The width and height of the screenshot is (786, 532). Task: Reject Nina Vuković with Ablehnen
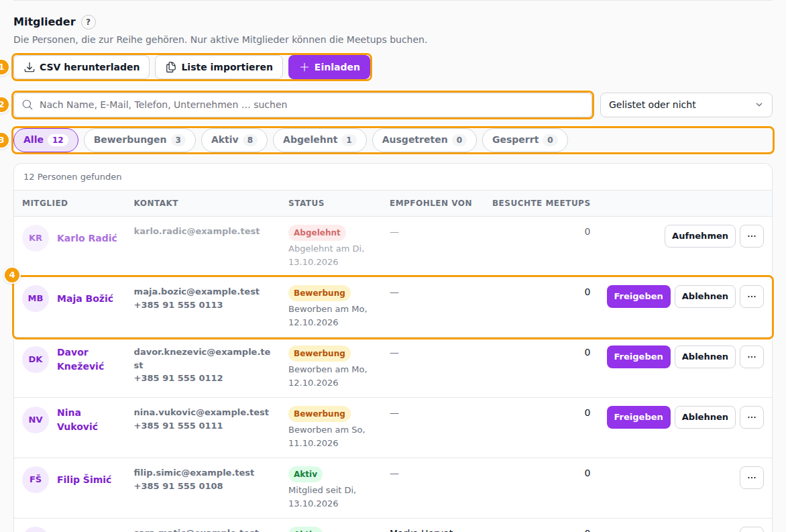(x=705, y=417)
